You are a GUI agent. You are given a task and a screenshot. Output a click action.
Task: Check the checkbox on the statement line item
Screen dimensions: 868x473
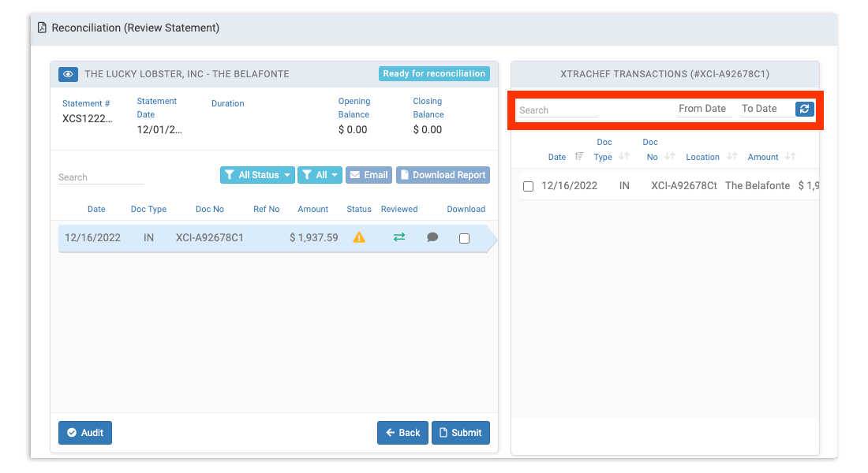click(464, 236)
